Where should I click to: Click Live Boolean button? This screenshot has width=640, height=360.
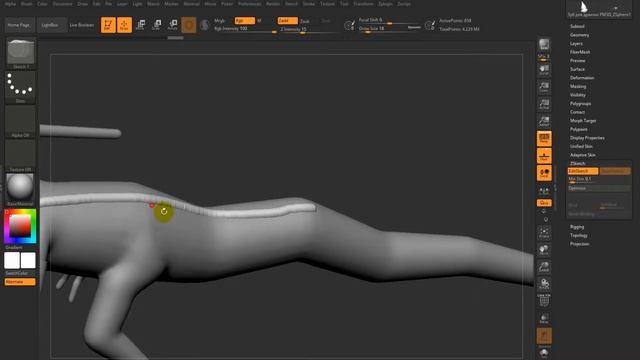[x=82, y=25]
